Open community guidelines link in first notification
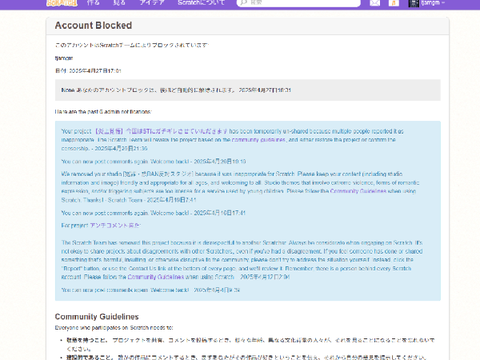The width and height of the screenshot is (480, 360). [259, 140]
